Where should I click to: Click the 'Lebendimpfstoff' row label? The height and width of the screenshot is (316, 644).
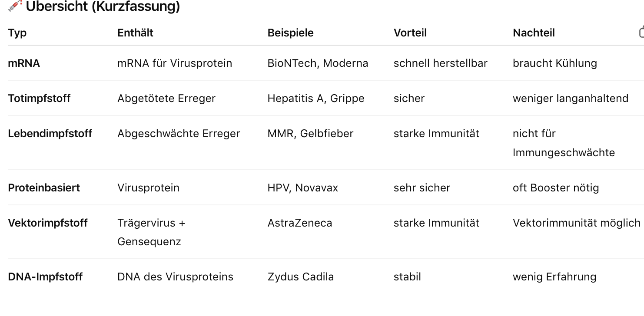[50, 133]
